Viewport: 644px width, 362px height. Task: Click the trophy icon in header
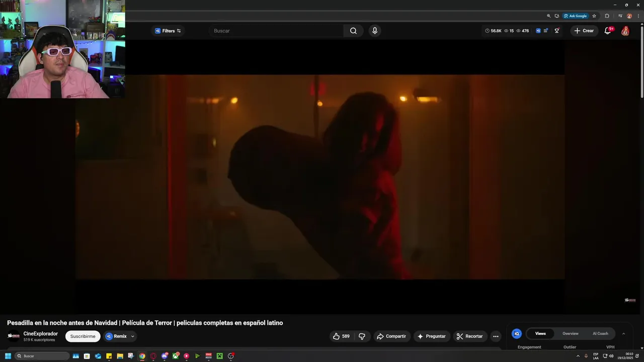[x=557, y=31]
